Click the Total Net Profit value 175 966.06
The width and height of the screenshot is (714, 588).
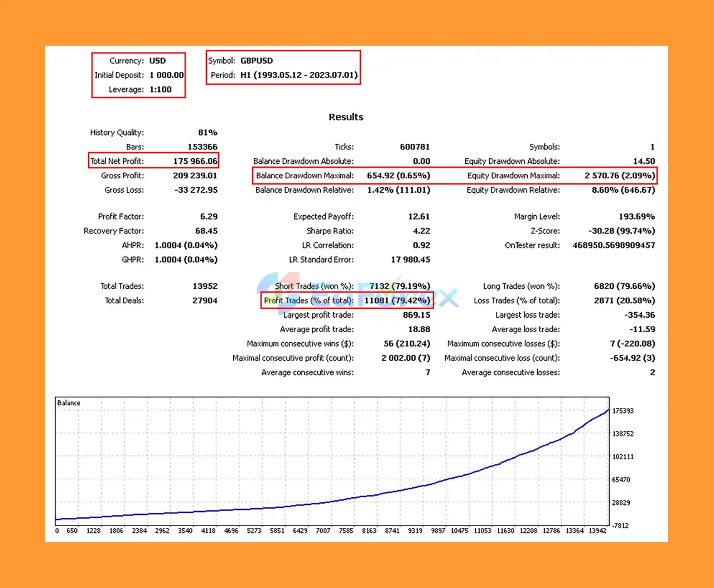(x=195, y=161)
